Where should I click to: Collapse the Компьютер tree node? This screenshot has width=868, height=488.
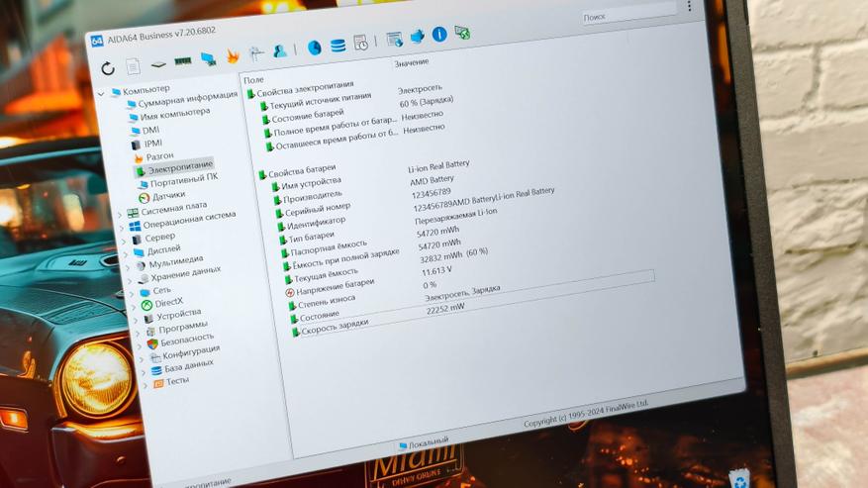click(x=101, y=94)
